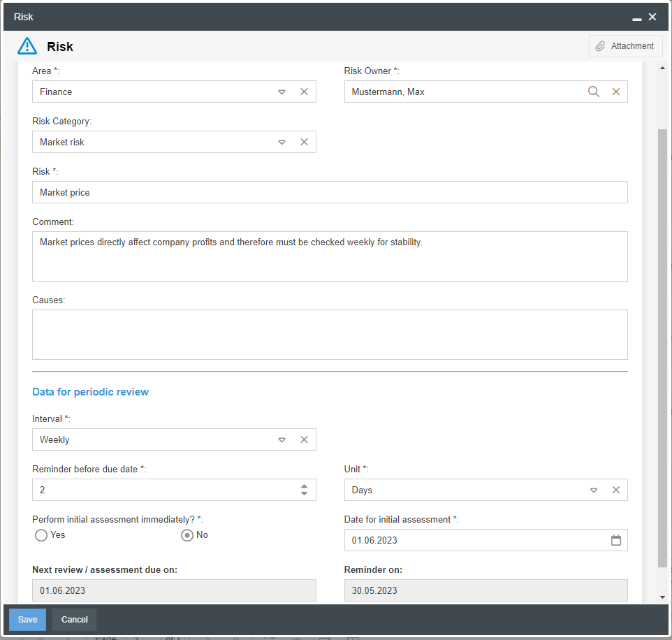672x640 pixels.
Task: Clear the Area field selection
Action: pos(305,92)
